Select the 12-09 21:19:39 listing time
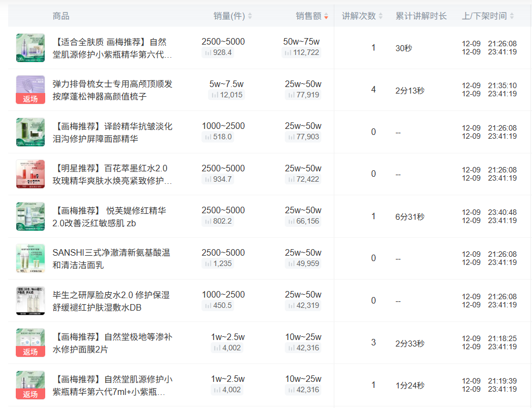The width and height of the screenshot is (532, 408). coord(489,381)
